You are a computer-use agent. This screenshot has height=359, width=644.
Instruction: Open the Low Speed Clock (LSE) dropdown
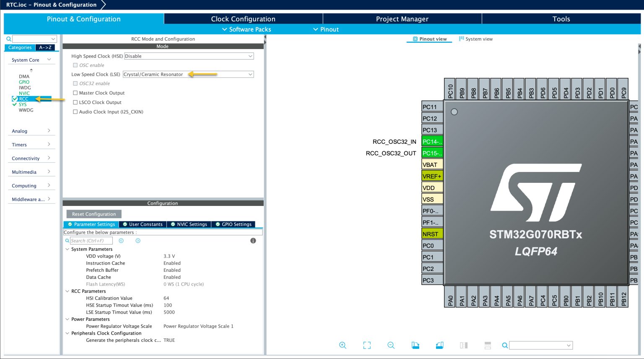[250, 74]
